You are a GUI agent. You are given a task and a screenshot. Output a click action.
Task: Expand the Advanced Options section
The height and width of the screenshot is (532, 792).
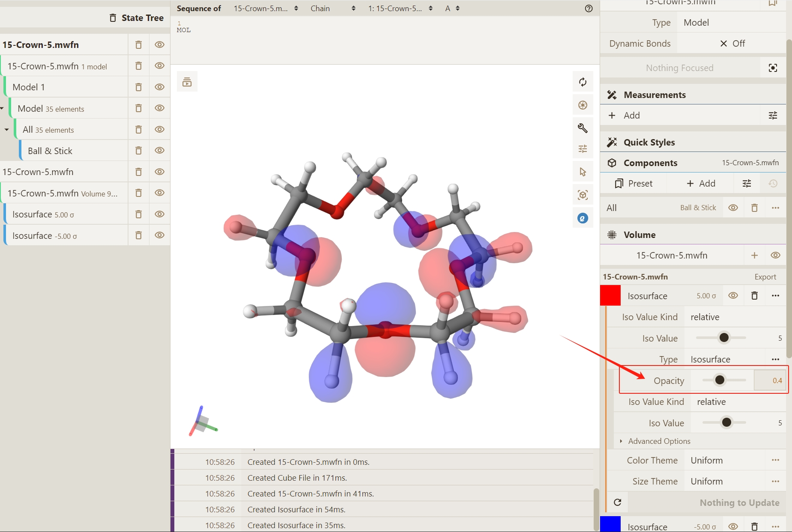click(x=659, y=441)
